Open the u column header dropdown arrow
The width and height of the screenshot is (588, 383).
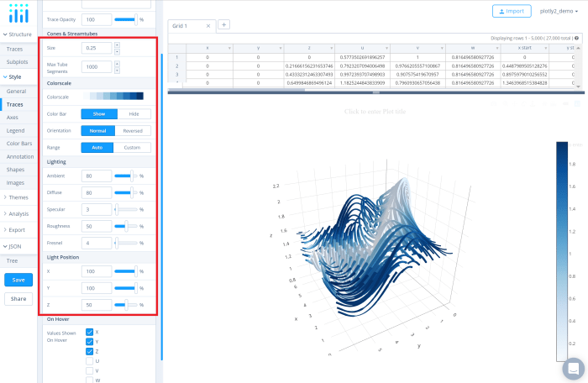pyautogui.click(x=386, y=48)
